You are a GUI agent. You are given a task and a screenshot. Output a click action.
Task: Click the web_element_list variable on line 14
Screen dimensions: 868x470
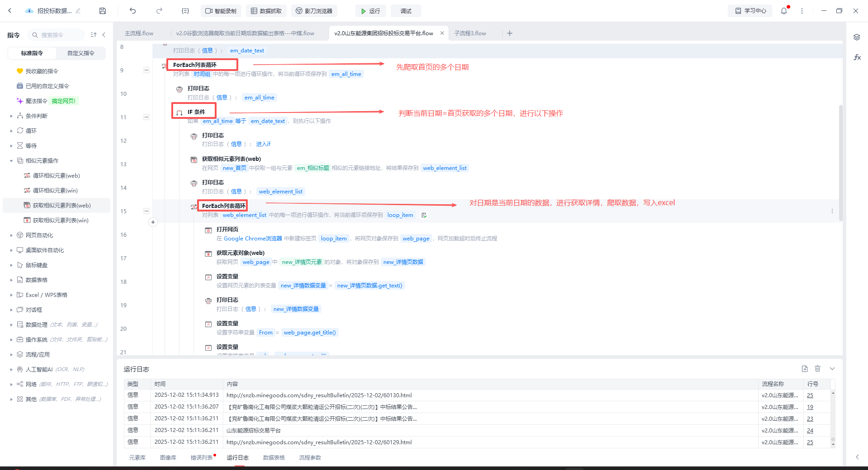281,192
